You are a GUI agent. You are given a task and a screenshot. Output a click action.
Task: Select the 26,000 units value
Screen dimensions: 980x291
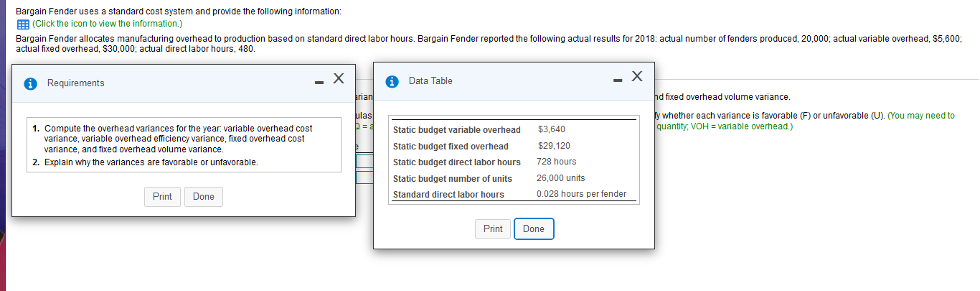point(561,178)
